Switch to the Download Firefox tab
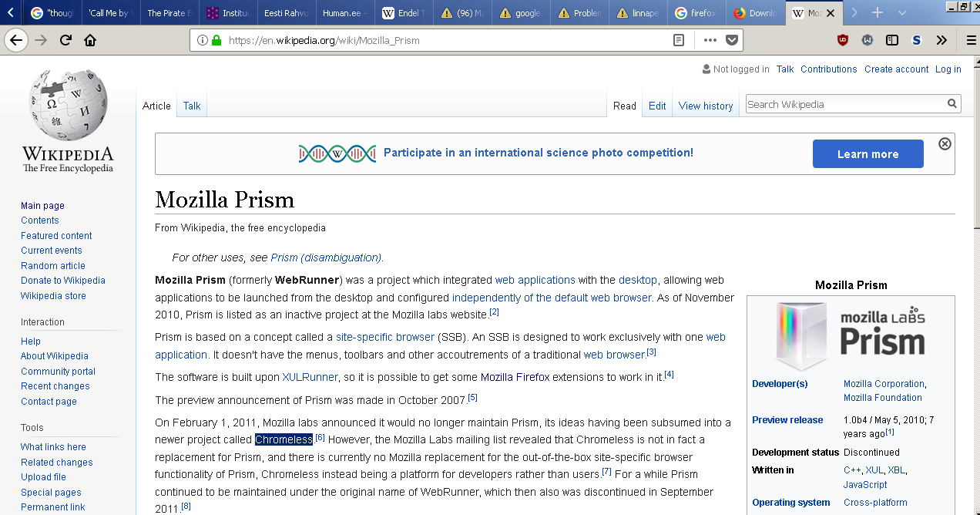980x515 pixels. (x=755, y=13)
